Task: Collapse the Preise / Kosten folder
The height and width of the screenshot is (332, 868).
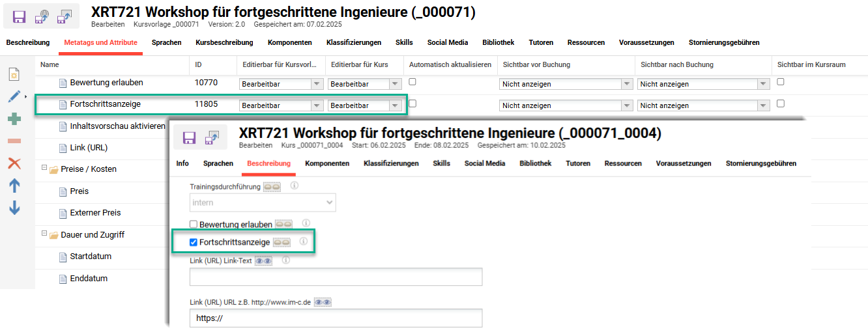Action: pos(44,168)
